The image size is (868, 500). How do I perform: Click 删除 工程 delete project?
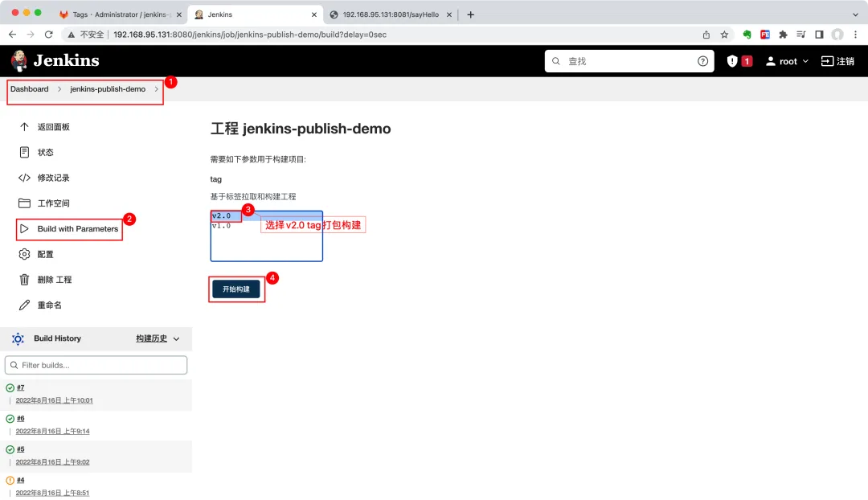[55, 280]
